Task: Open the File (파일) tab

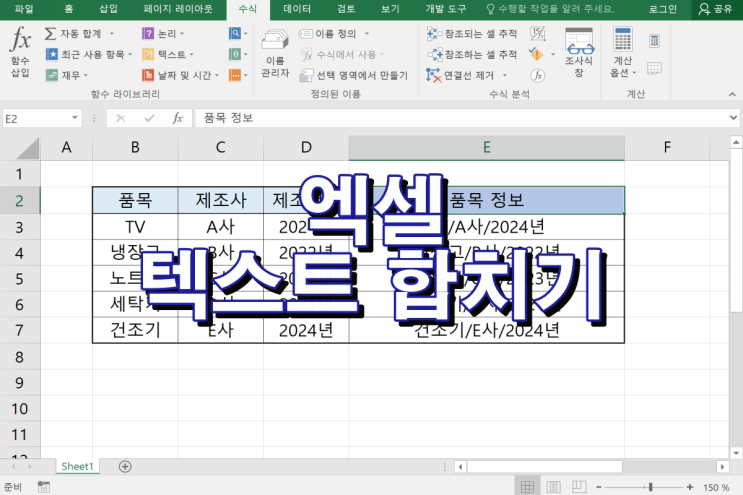Action: click(x=24, y=9)
